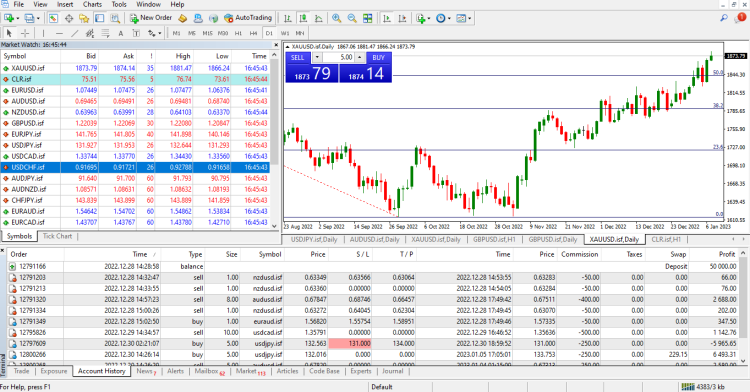The height and width of the screenshot is (392, 750).
Task: Decrease lot volume arrow beside SELL
Action: pos(317,57)
